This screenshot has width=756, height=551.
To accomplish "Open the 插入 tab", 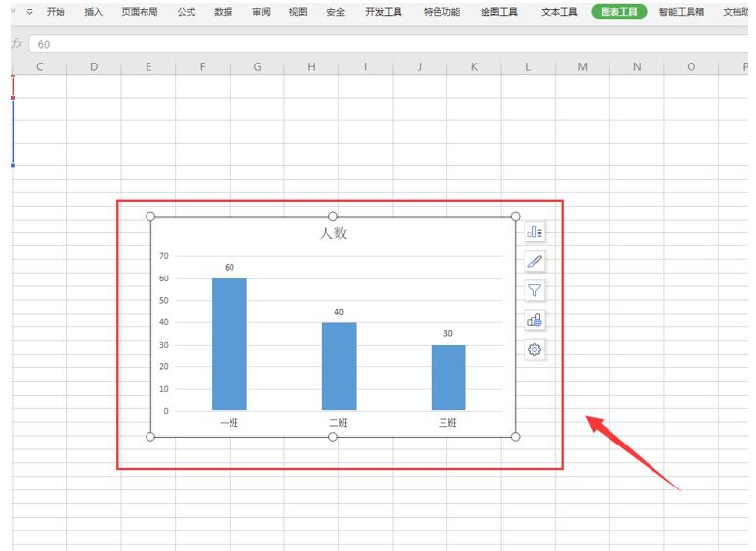I will [93, 12].
